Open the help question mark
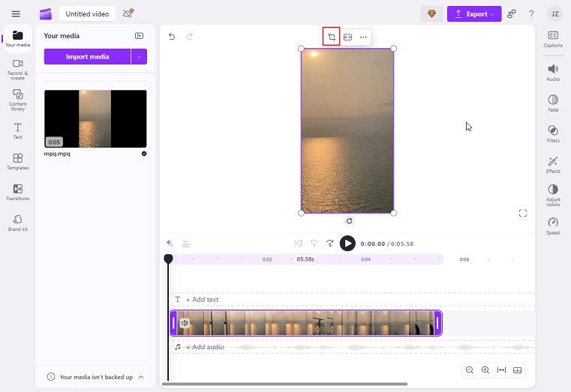Image resolution: width=571 pixels, height=392 pixels. pyautogui.click(x=531, y=13)
